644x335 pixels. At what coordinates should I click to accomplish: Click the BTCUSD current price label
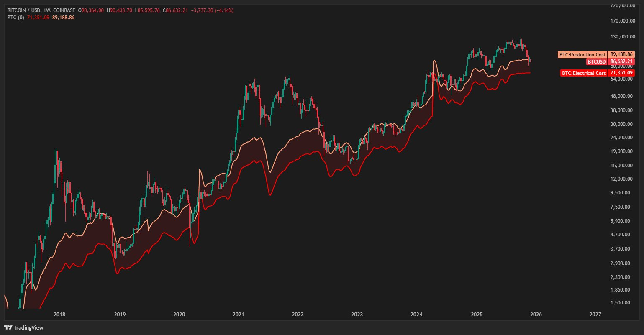(x=596, y=62)
